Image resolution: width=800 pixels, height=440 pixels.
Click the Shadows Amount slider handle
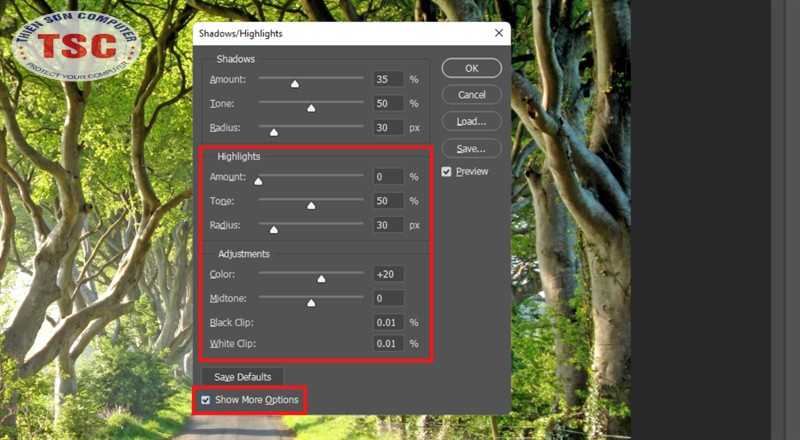tap(295, 83)
